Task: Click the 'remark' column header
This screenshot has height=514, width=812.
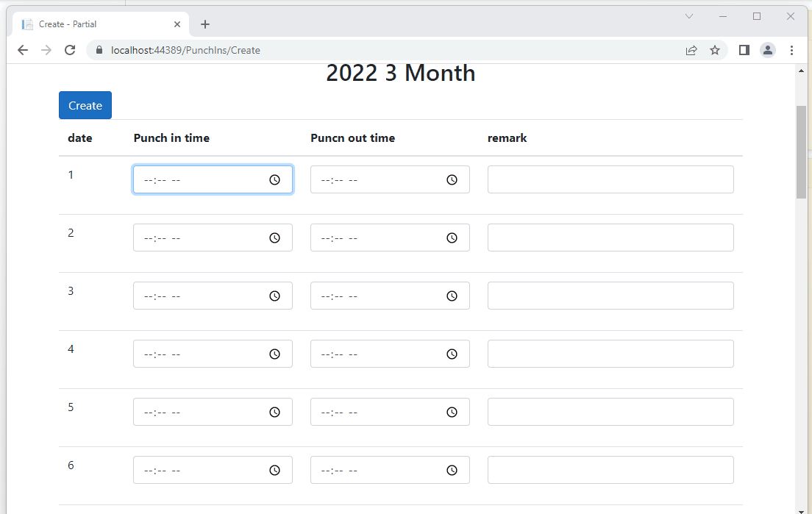Action: 507,138
